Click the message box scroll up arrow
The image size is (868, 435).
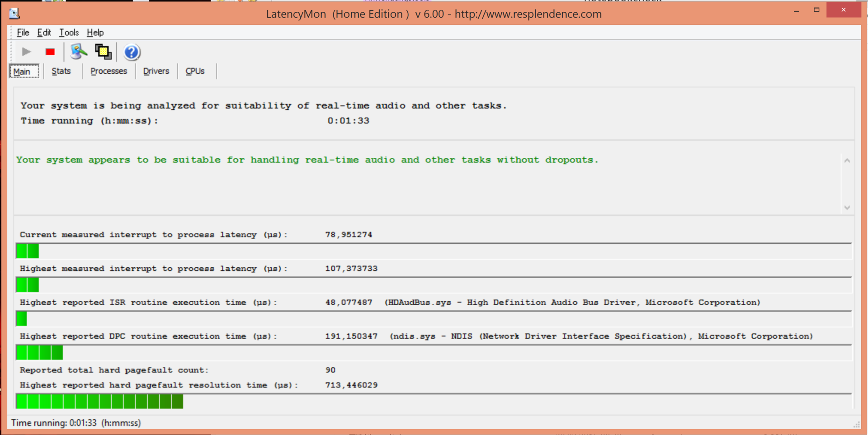click(847, 161)
